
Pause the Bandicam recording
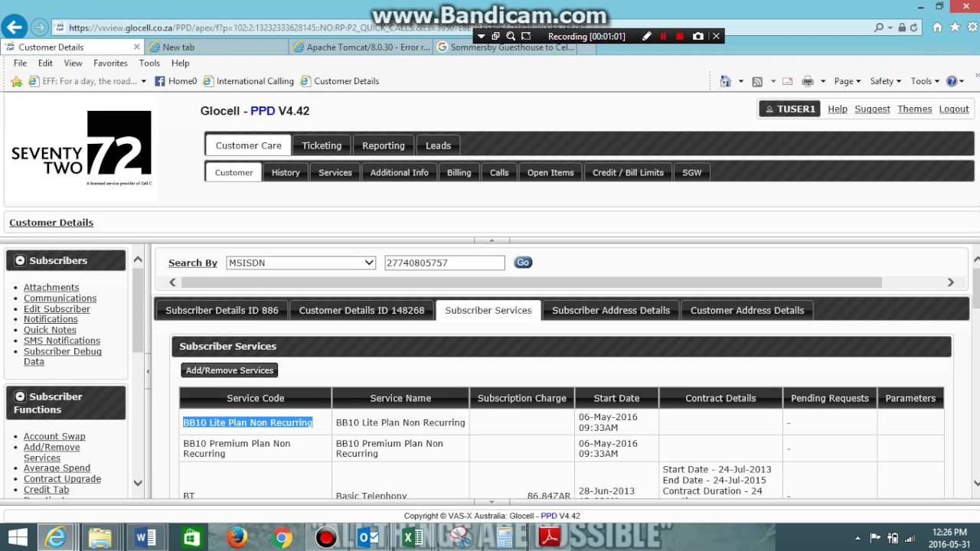click(663, 36)
